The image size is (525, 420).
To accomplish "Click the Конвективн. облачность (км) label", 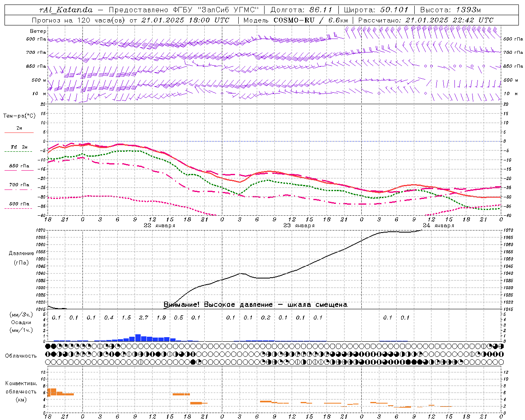I will pos(21,392).
